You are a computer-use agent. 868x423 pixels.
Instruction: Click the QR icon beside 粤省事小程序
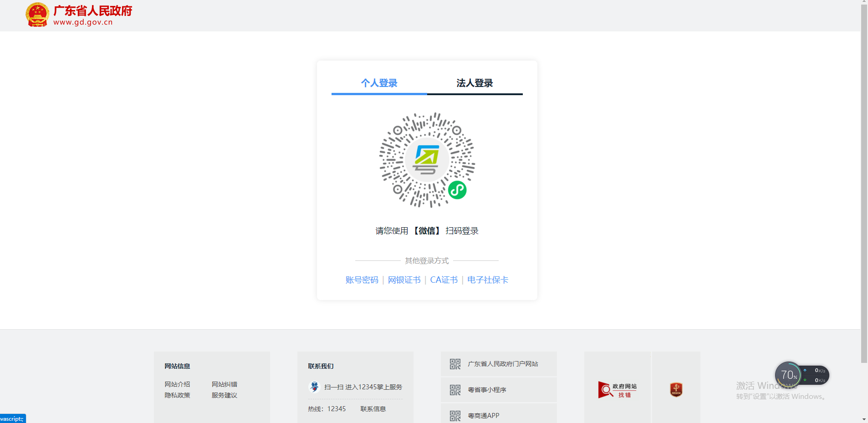tap(455, 390)
